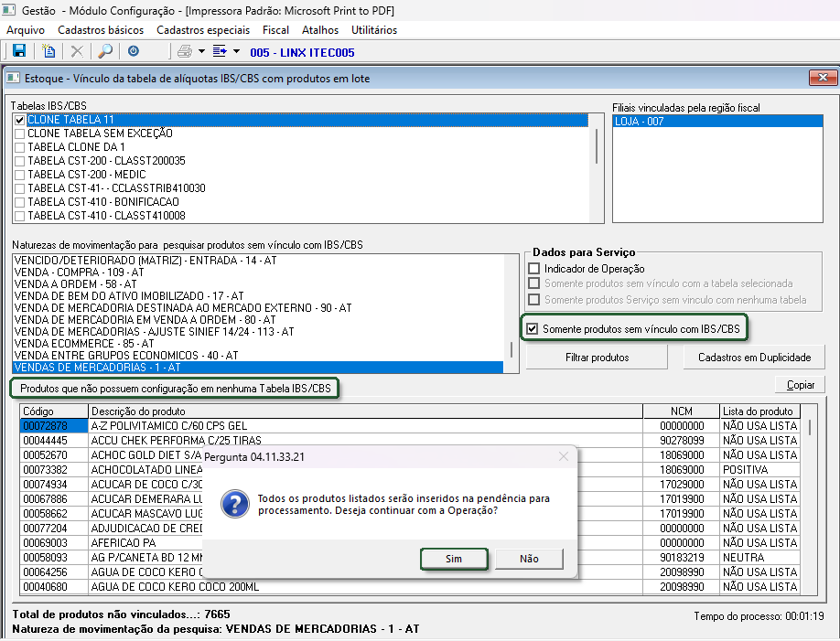The width and height of the screenshot is (840, 641).
Task: Click the export list toolbar icon
Action: [220, 51]
